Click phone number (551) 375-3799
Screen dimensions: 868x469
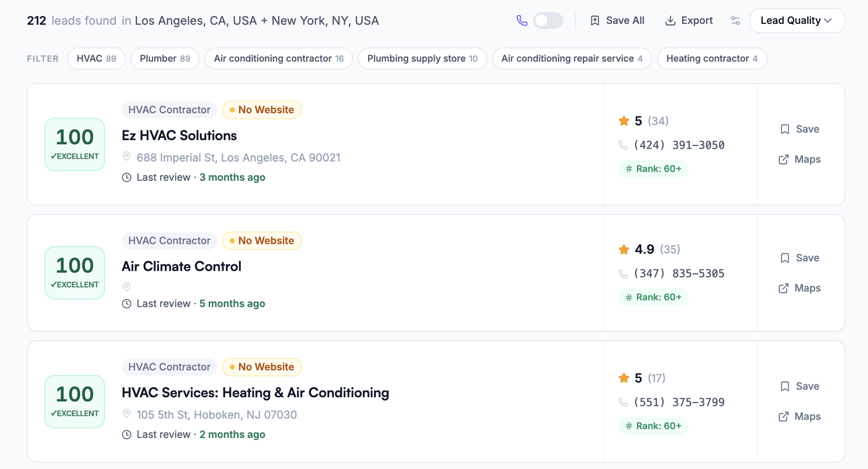(679, 402)
